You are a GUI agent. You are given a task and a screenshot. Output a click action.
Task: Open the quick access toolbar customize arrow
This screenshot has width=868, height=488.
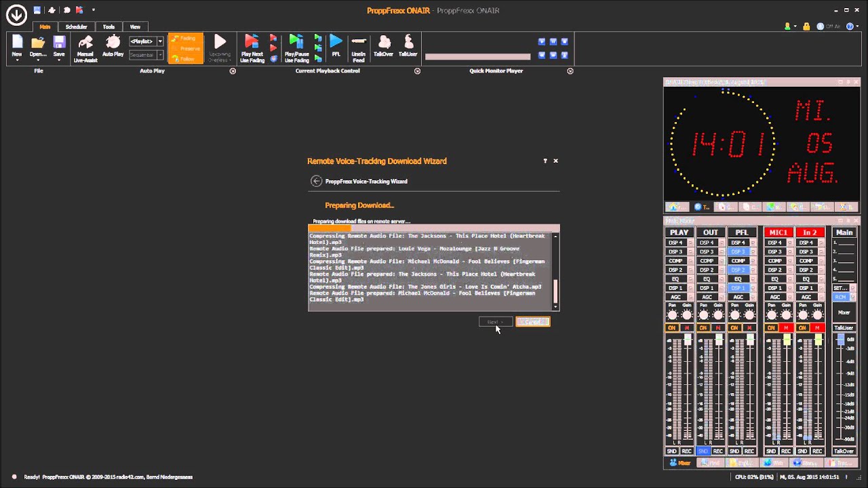94,10
